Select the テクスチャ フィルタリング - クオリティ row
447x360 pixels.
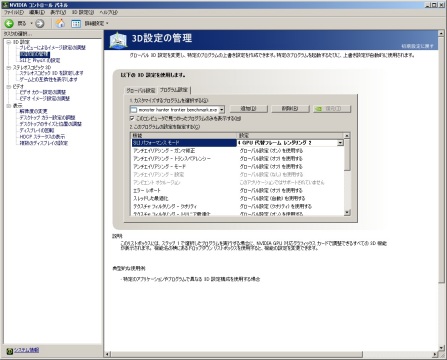237,207
